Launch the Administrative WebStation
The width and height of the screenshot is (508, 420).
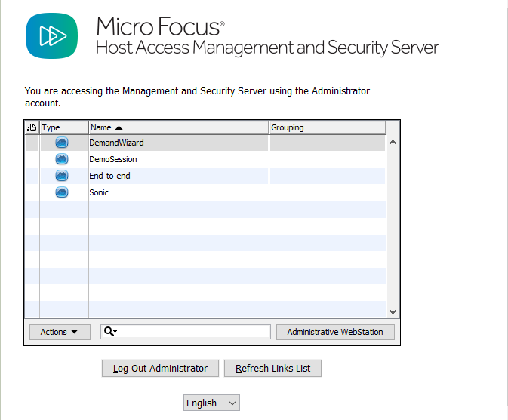[335, 332]
